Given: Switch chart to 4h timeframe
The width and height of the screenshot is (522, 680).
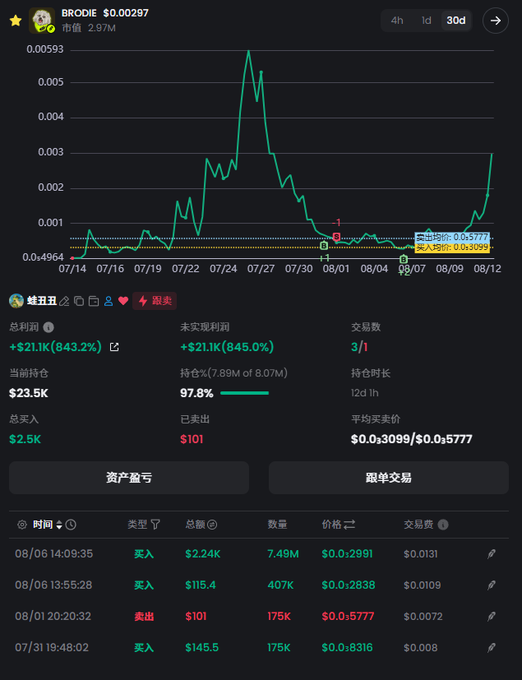Looking at the screenshot, I should coord(397,20).
